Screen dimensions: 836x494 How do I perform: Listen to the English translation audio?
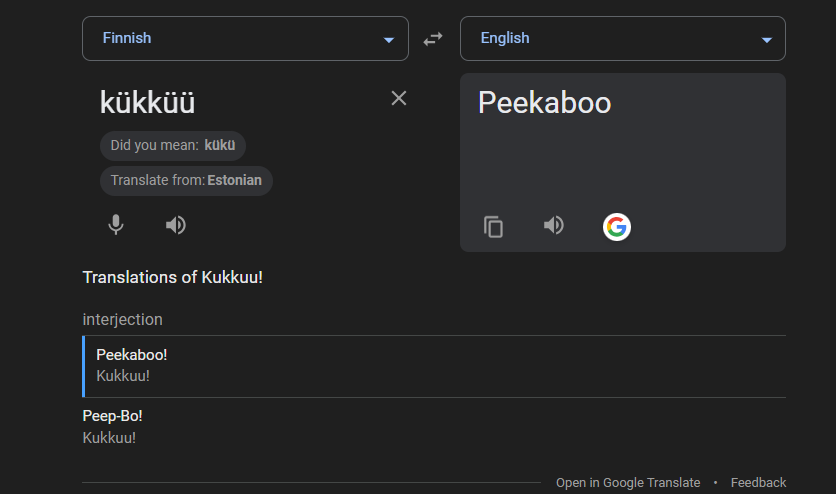point(553,225)
